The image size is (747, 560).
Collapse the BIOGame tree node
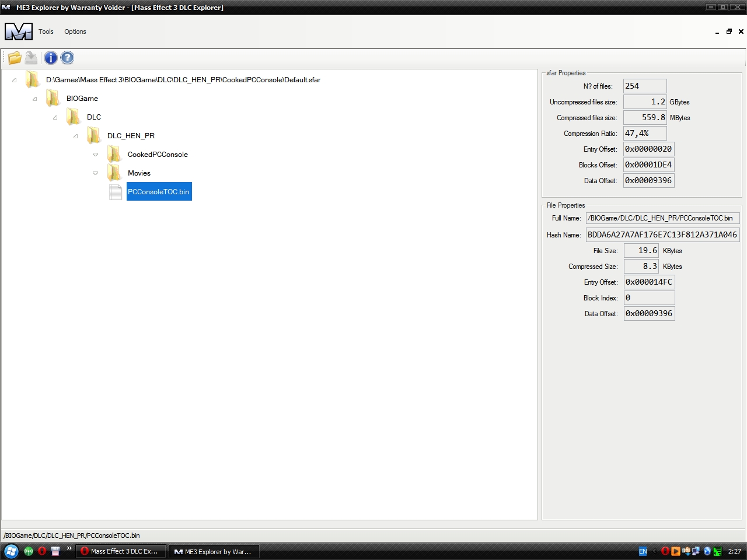point(34,99)
